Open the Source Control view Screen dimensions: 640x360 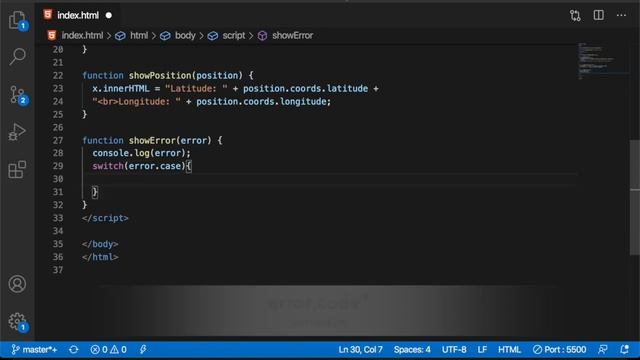[x=17, y=95]
